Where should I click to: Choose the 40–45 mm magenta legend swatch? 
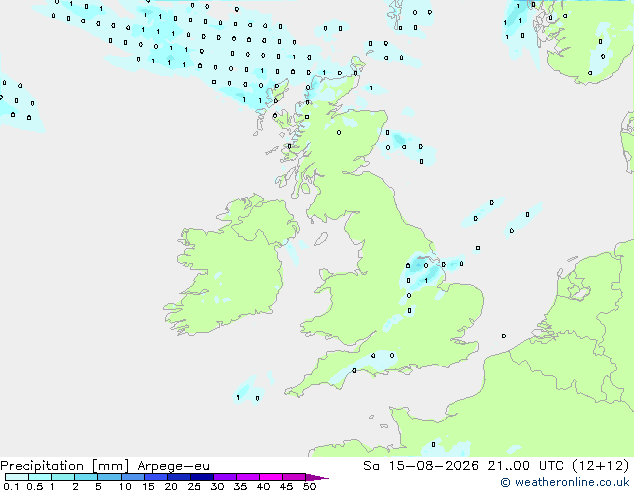coord(271,477)
